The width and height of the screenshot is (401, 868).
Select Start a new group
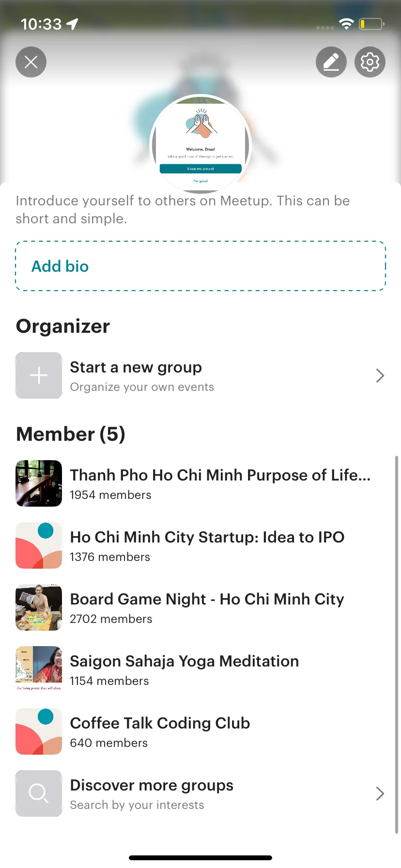(x=136, y=367)
